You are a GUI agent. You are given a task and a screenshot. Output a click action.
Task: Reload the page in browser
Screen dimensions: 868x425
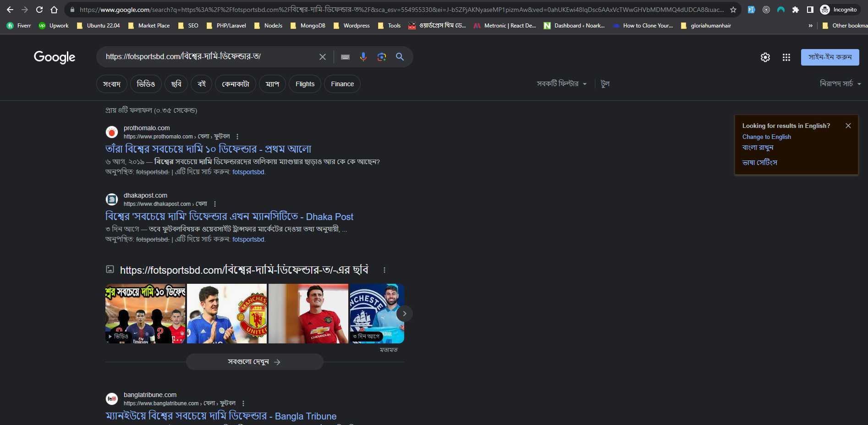click(39, 10)
